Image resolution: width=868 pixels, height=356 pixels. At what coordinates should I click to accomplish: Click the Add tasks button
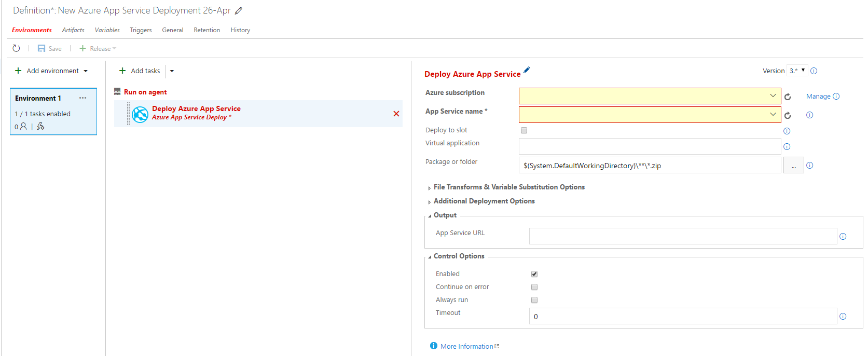point(140,71)
